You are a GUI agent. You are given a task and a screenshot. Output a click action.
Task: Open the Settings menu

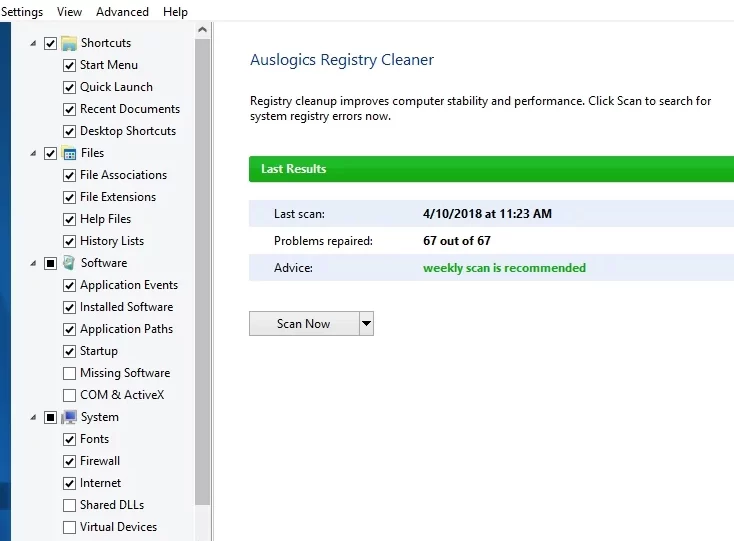tap(22, 12)
